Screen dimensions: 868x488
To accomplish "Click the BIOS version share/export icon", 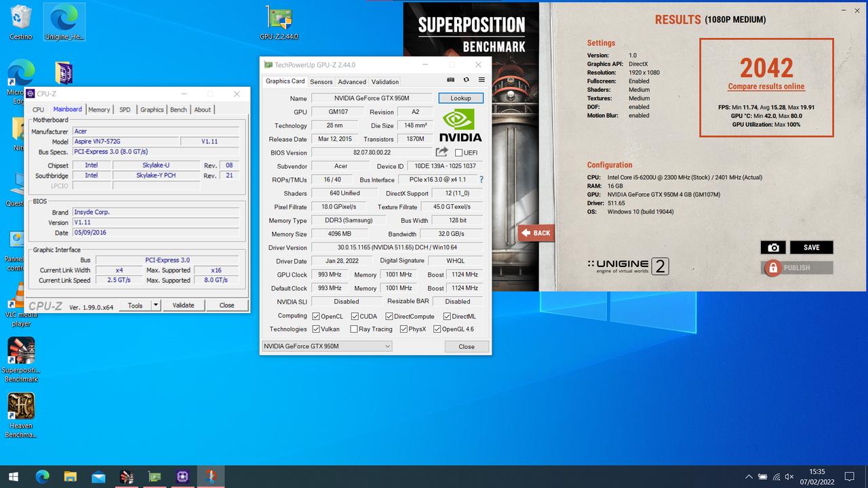I will point(441,152).
